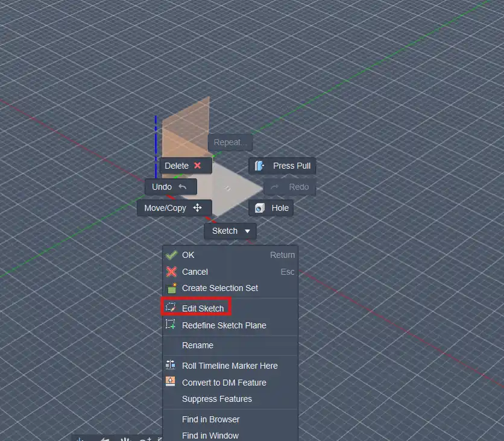504x441 pixels.
Task: Choose Edit Sketch from context menu
Action: (230, 308)
